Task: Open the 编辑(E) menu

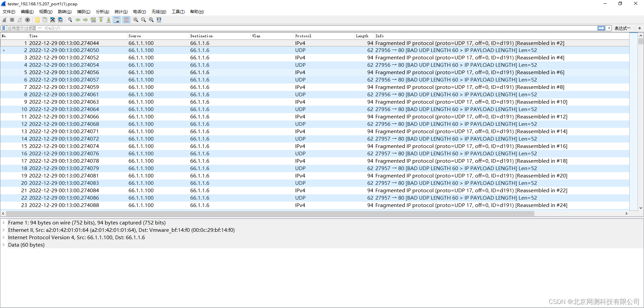Action: 27,12
